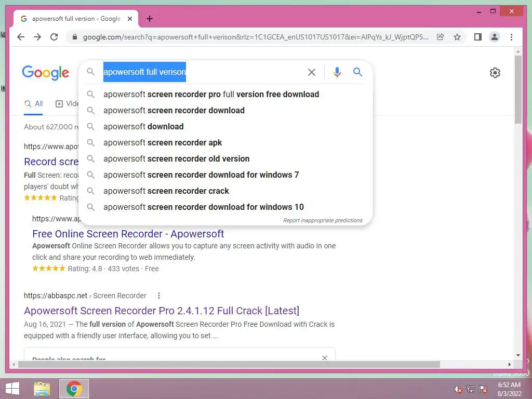Image resolution: width=532 pixels, height=399 pixels.
Task: View site information via lock icon
Action: 75,37
